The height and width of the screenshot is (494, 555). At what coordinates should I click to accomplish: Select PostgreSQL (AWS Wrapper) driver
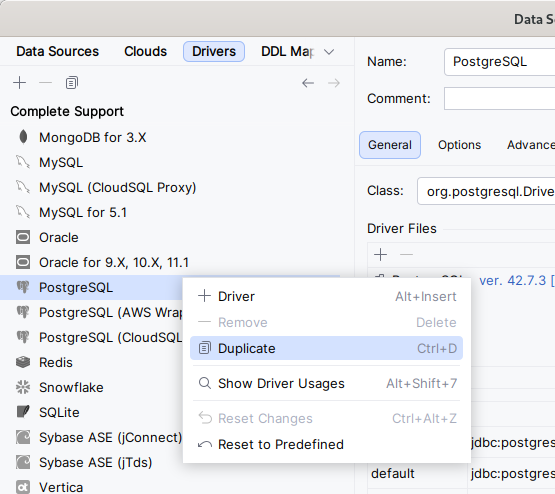91,312
